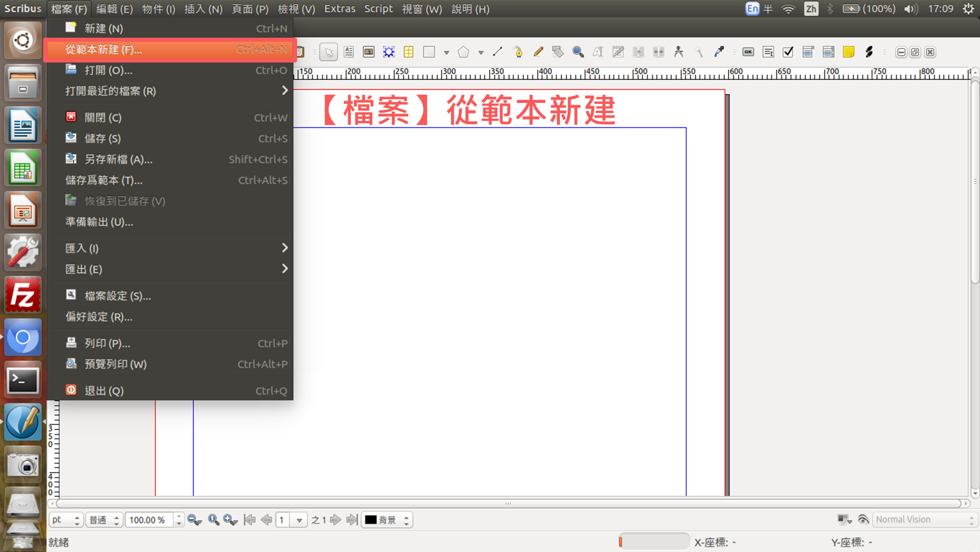
Task: Go to the last page button
Action: pos(352,520)
